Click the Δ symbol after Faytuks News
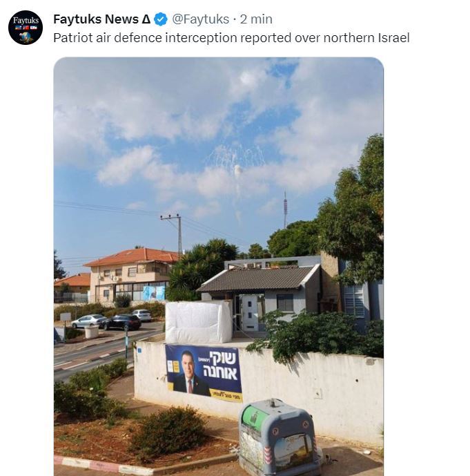 click(146, 19)
